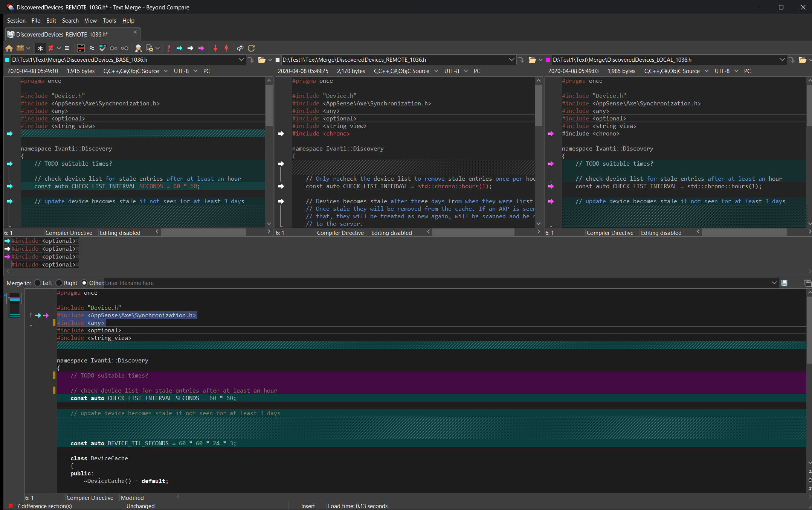Take center with white arrow toolbar icon

190,48
